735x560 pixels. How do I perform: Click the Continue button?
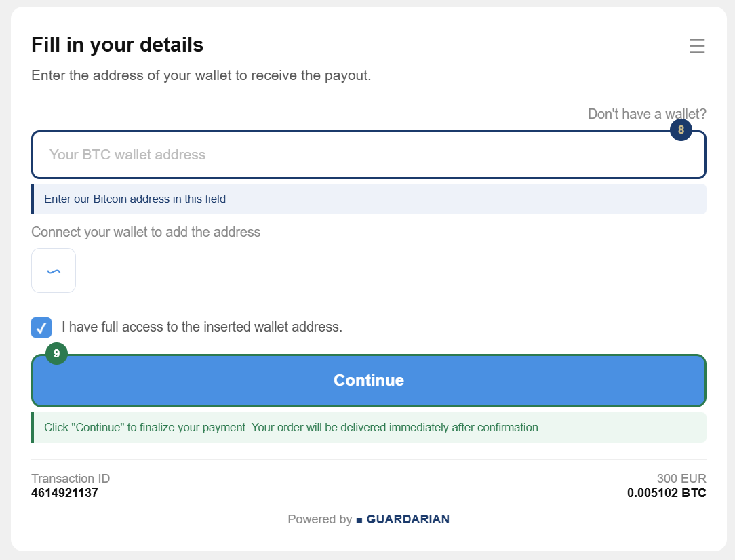368,380
